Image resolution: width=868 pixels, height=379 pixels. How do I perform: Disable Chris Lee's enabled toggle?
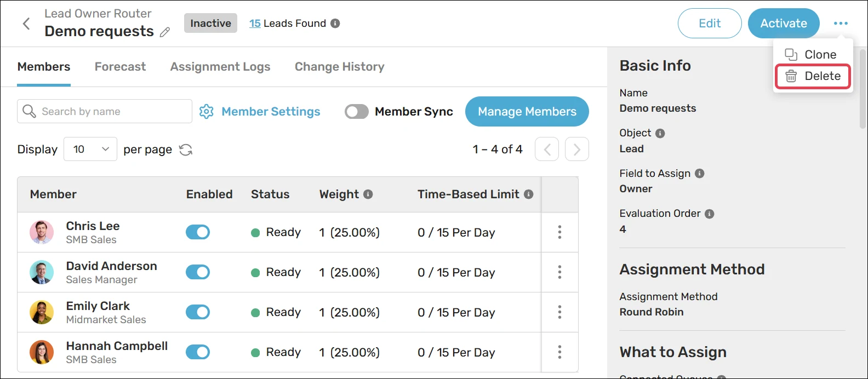point(198,232)
